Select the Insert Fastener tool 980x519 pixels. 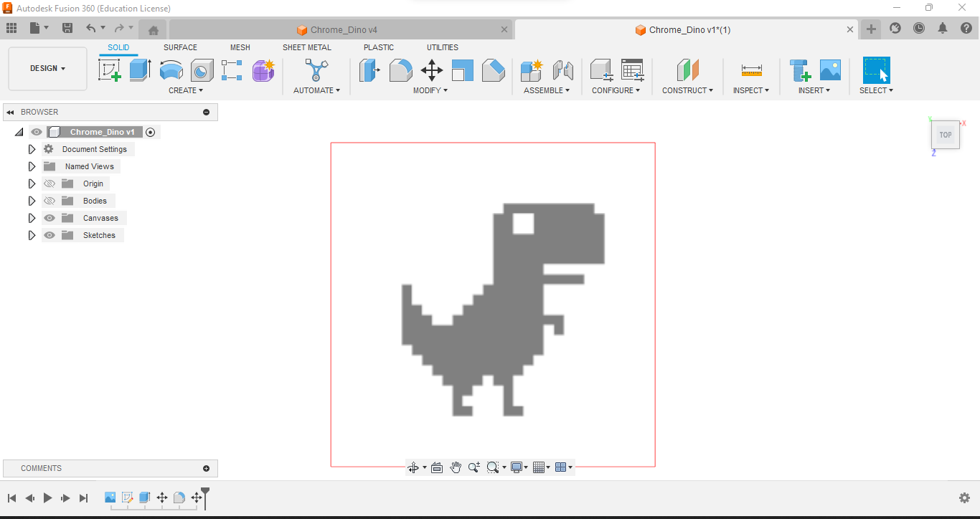[x=799, y=70]
